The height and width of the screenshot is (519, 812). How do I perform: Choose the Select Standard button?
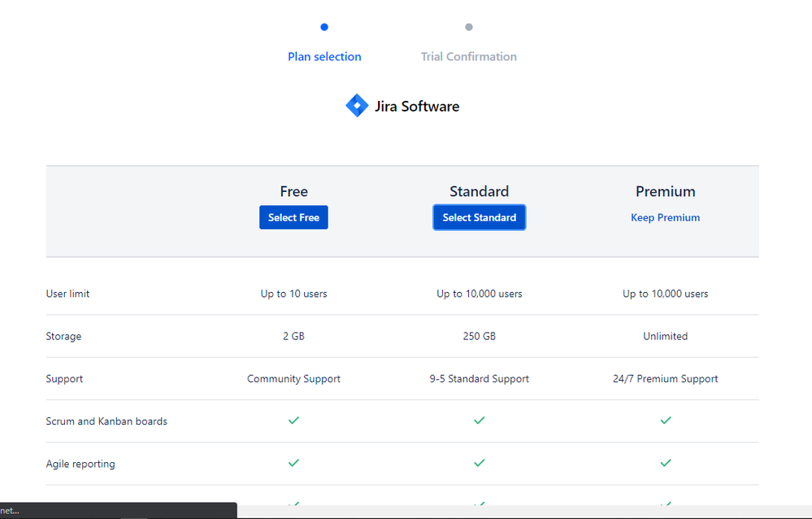480,217
